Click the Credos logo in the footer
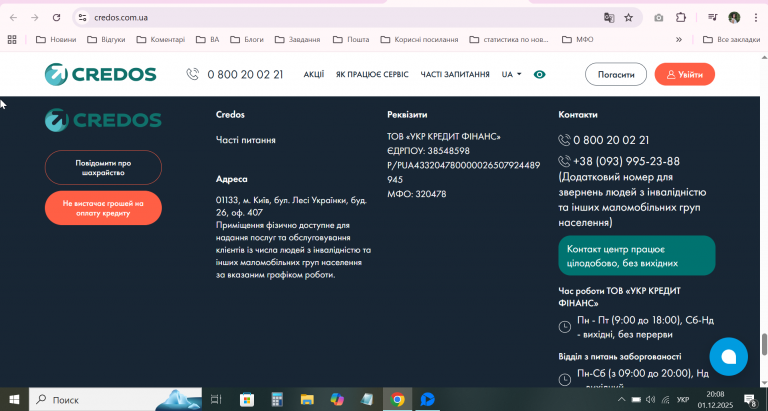Viewport: 768px width, 411px height. tap(103, 120)
